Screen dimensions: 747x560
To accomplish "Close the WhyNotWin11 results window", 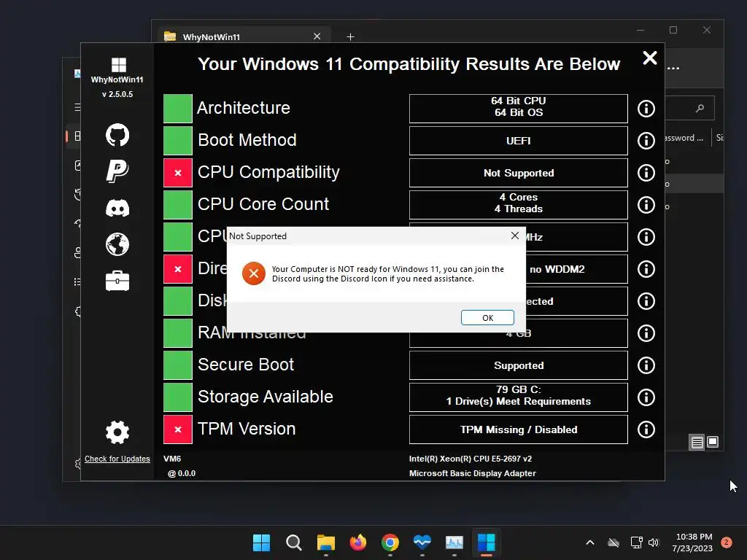I will pyautogui.click(x=650, y=58).
